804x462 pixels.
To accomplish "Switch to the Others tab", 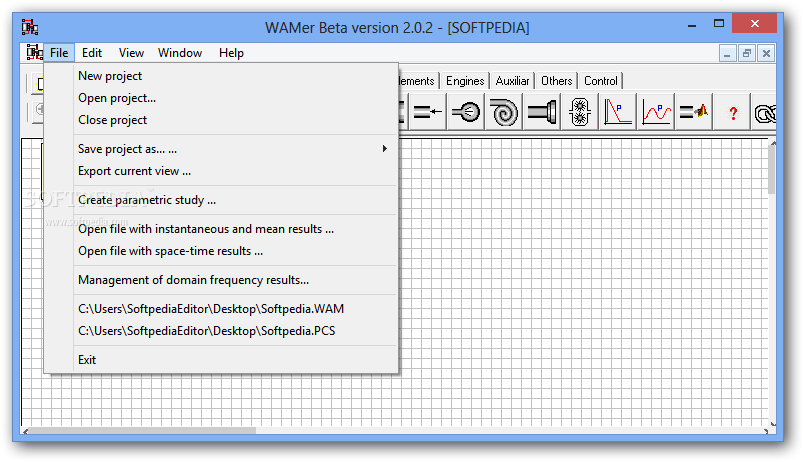I will (556, 81).
